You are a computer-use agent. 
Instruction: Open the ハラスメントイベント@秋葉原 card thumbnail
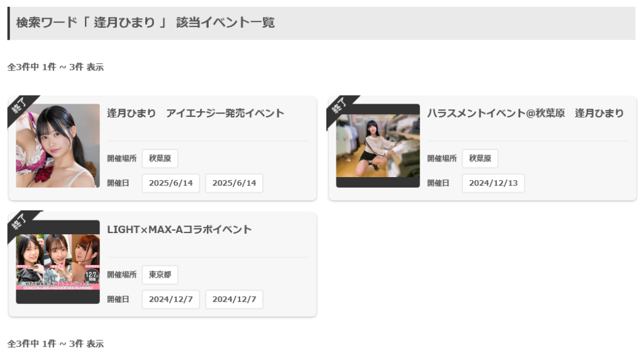click(x=377, y=146)
